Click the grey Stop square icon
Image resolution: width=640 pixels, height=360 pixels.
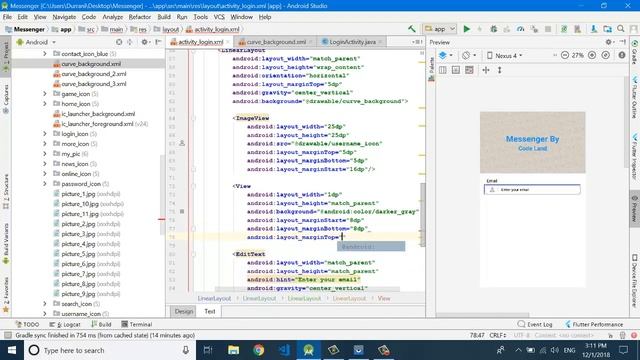pyautogui.click(x=548, y=29)
